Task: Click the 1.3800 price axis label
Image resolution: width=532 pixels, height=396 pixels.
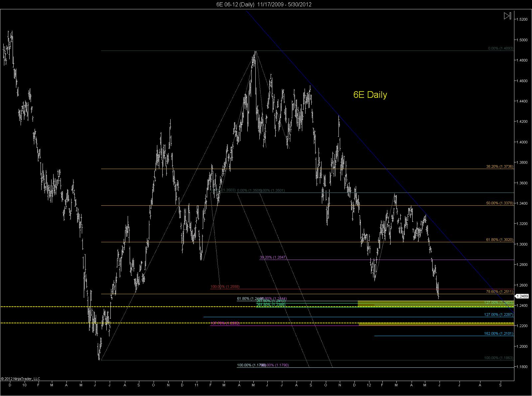Action: (x=522, y=162)
